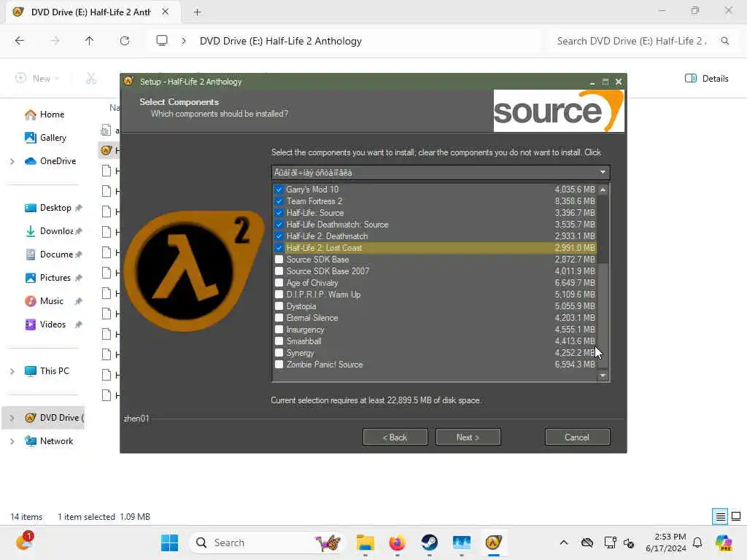This screenshot has width=747, height=560.
Task: Check Source SDK Base 2007 component
Action: click(x=279, y=271)
